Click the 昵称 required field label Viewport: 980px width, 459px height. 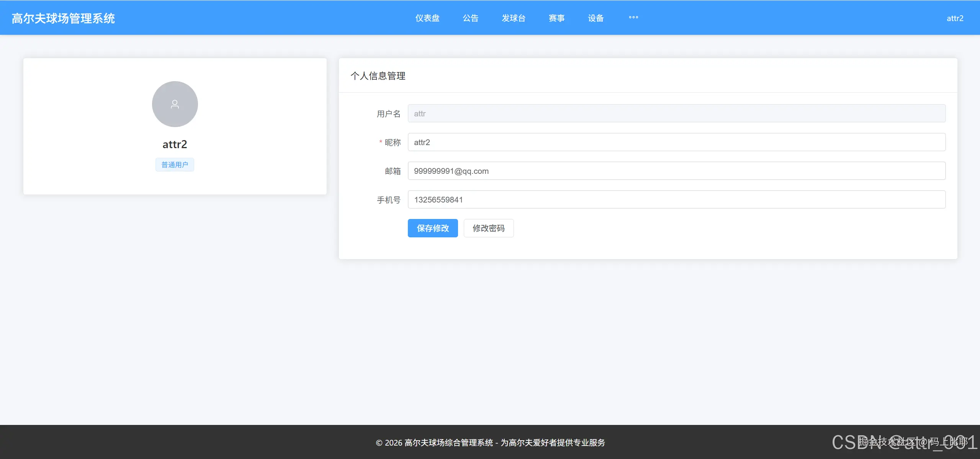(390, 143)
